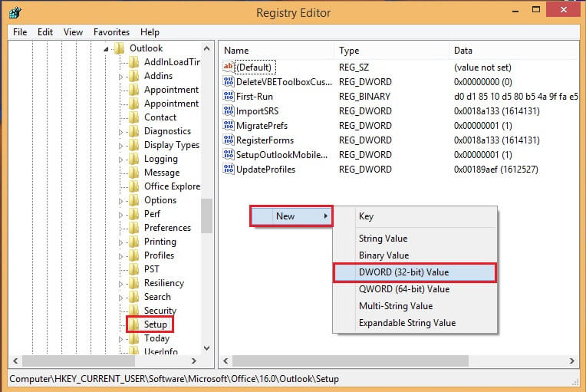Viewport: 586px width, 392px height.
Task: Choose DWORD (32-bit) Value
Action: (415, 272)
